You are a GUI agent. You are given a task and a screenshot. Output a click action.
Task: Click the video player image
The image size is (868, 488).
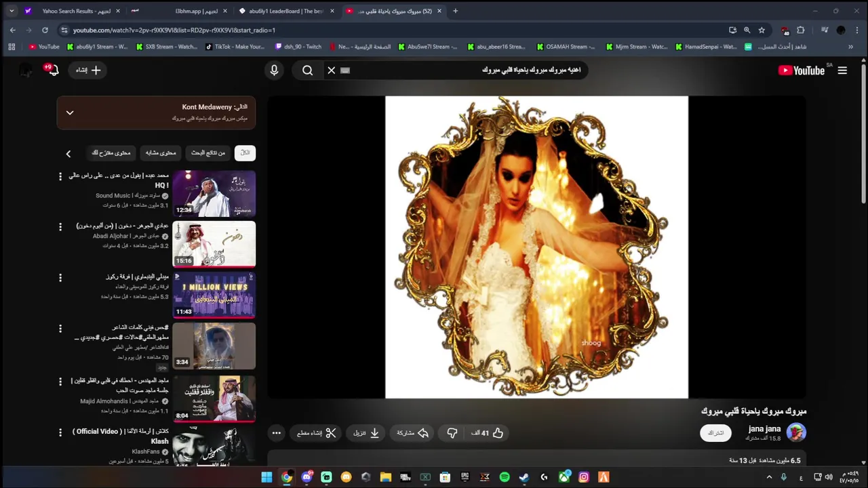pyautogui.click(x=536, y=247)
